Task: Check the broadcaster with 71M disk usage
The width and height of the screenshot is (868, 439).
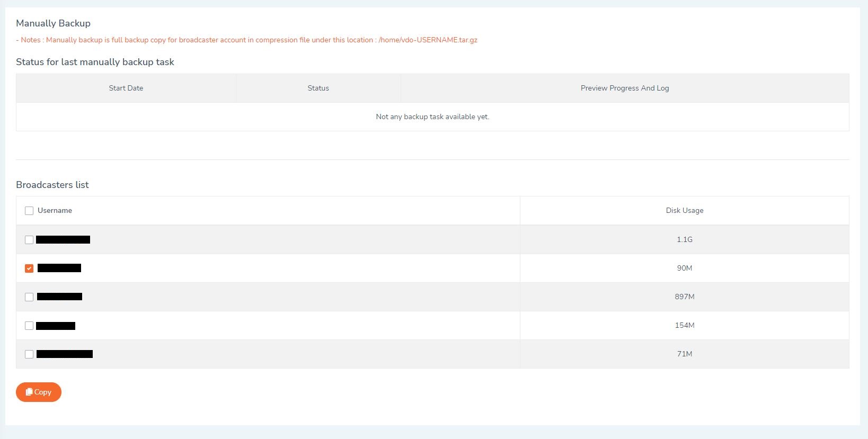Action: point(29,354)
